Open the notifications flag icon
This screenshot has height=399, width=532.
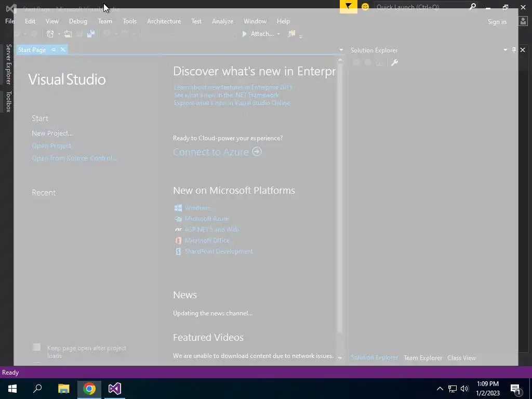(x=349, y=6)
